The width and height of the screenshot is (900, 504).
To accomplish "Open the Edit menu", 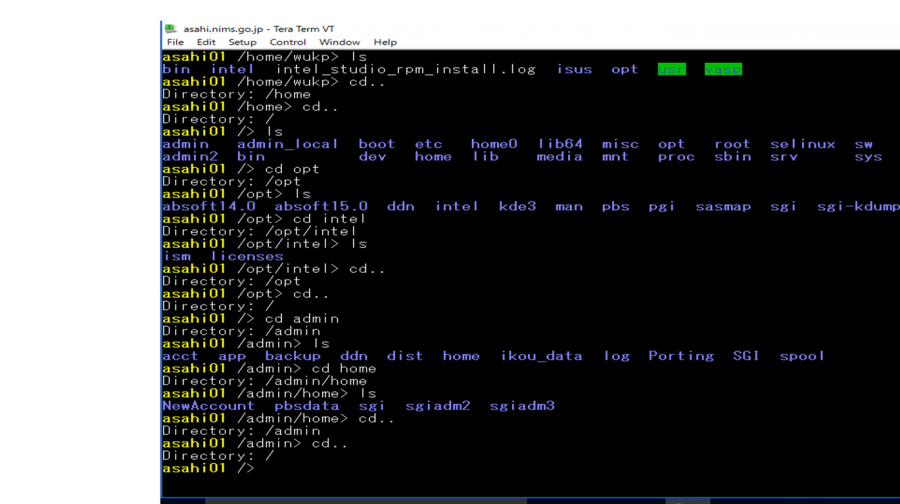I will click(205, 42).
